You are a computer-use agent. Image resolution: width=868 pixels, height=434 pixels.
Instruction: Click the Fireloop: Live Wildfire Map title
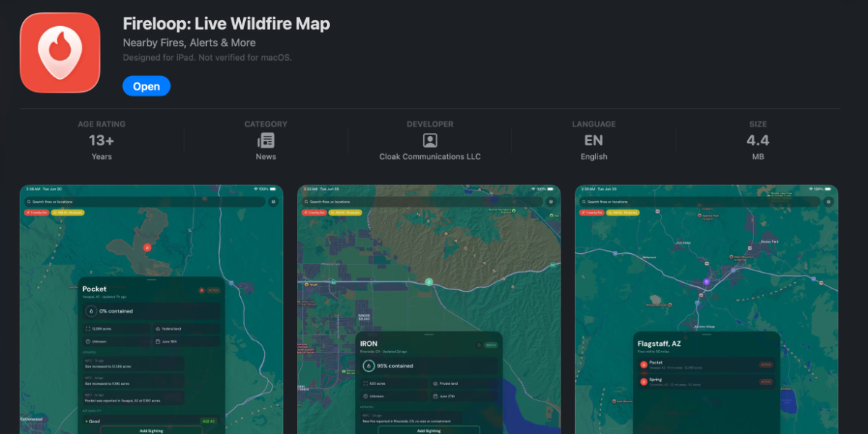pos(226,24)
